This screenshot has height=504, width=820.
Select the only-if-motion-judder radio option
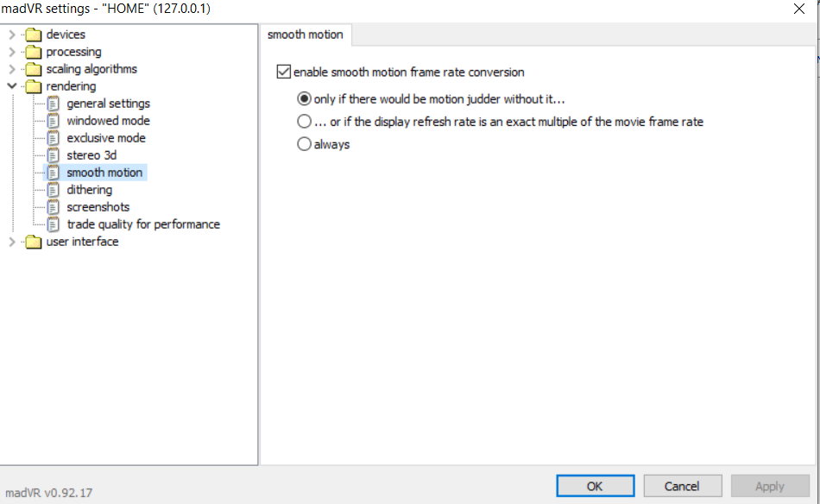point(304,99)
